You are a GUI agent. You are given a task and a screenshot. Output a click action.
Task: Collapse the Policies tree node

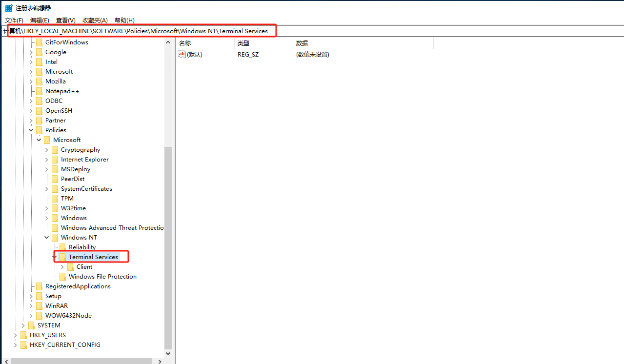pyautogui.click(x=31, y=130)
